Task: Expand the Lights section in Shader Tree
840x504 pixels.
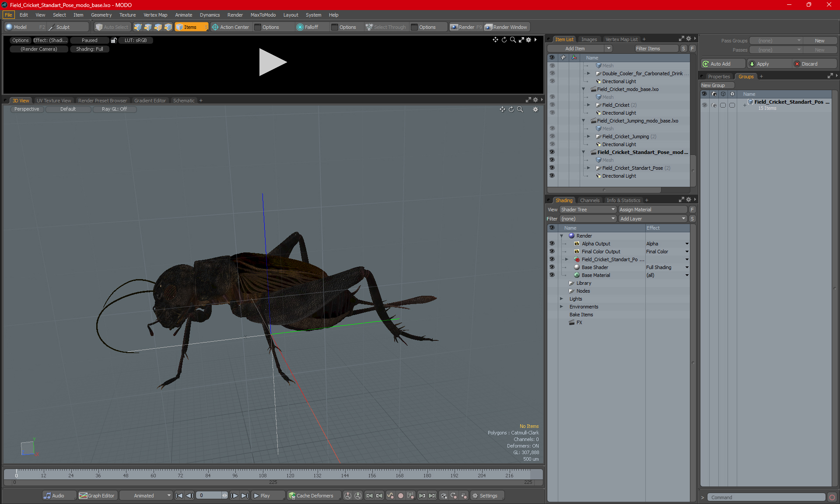Action: point(561,299)
